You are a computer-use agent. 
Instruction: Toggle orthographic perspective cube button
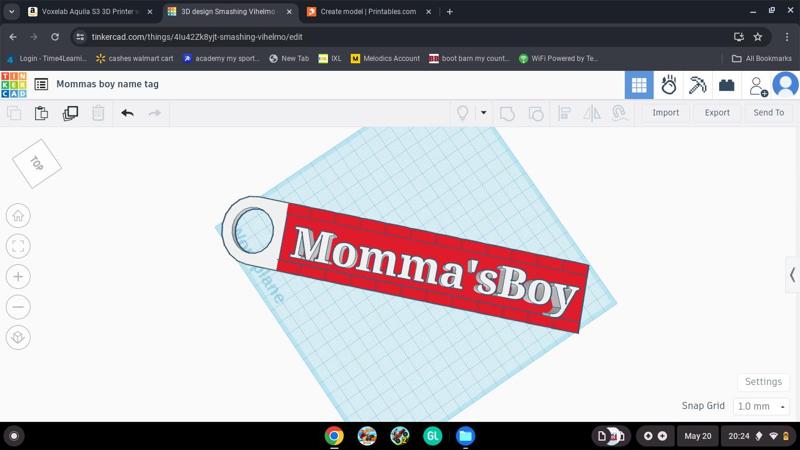(18, 337)
